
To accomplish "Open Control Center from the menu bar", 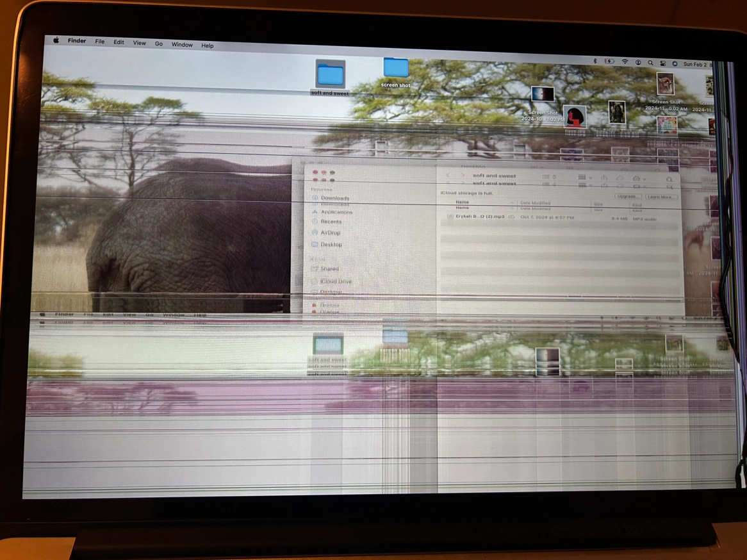I will [662, 63].
